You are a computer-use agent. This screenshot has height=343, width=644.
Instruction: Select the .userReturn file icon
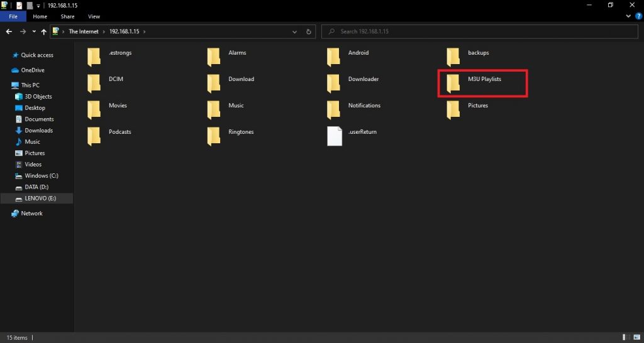335,136
